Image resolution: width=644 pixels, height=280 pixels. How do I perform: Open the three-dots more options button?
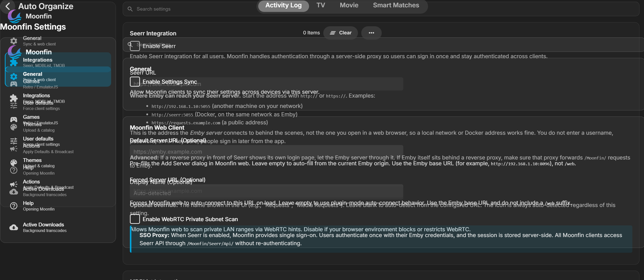tap(371, 33)
